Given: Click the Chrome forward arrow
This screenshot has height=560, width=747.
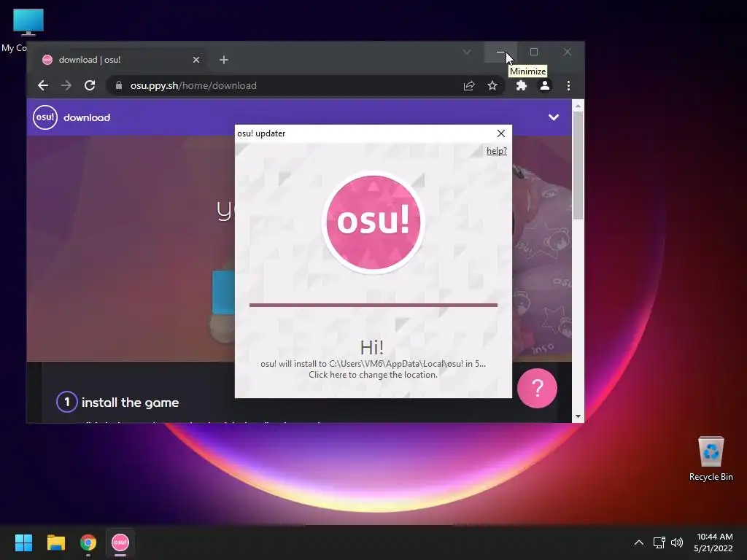Looking at the screenshot, I should pyautogui.click(x=66, y=86).
